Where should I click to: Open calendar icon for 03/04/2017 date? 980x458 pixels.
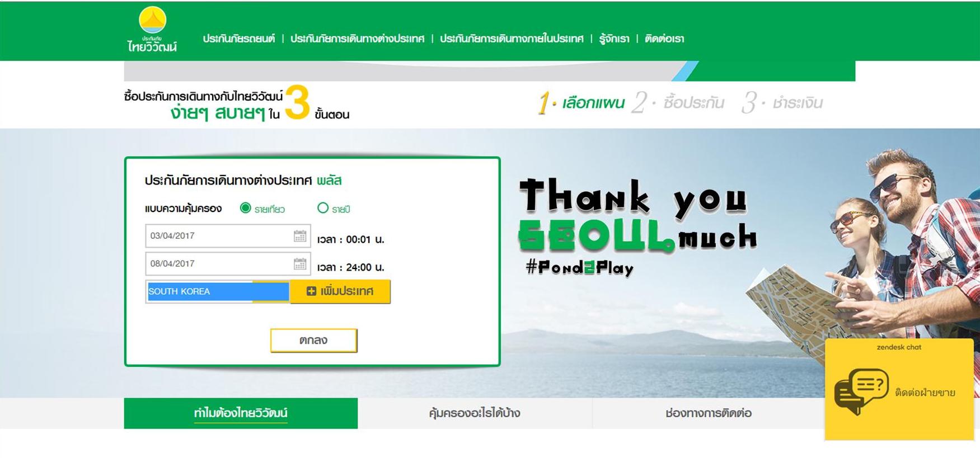(300, 236)
